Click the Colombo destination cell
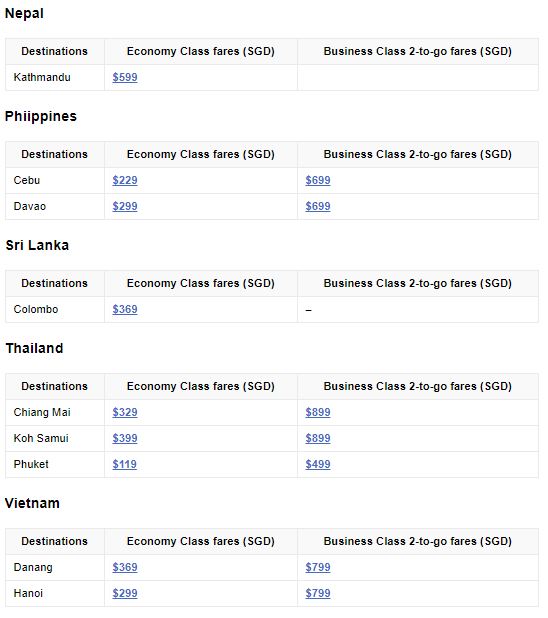Screen dimensions: 548x618 pos(55,310)
